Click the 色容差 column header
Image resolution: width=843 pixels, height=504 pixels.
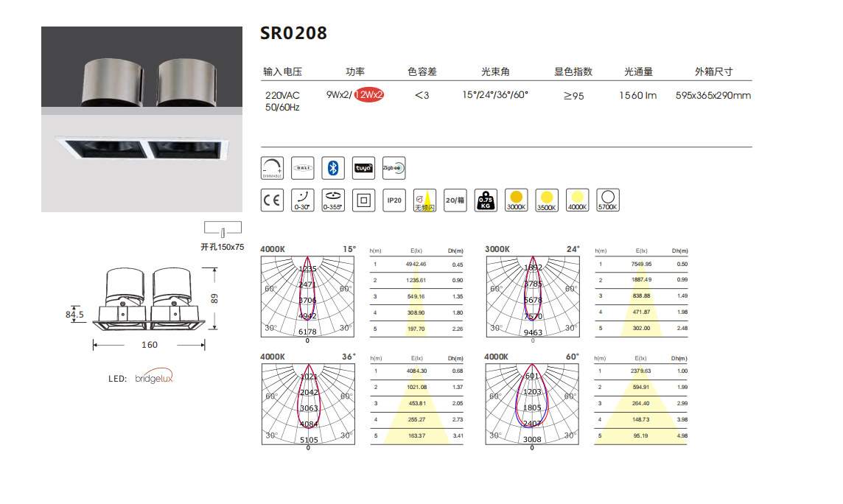coord(422,71)
